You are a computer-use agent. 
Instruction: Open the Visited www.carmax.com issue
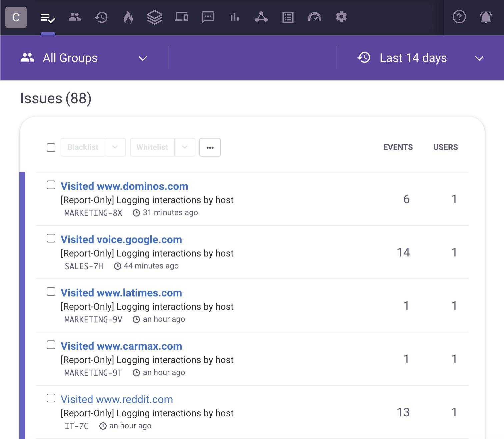121,346
